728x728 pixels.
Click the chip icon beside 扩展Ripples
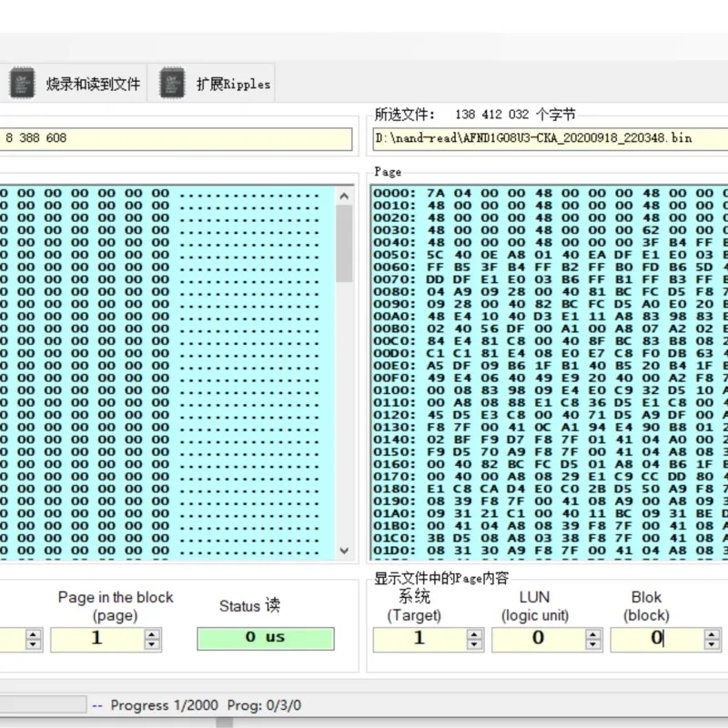click(x=173, y=84)
